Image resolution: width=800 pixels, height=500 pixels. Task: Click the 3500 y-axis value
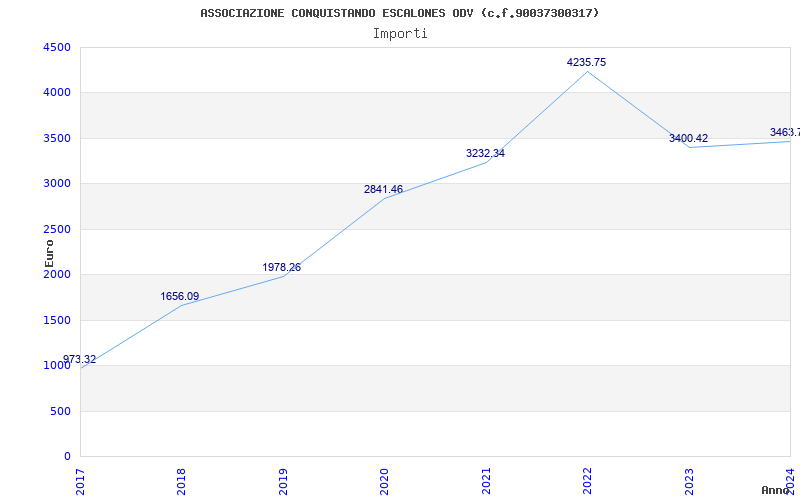pos(57,138)
